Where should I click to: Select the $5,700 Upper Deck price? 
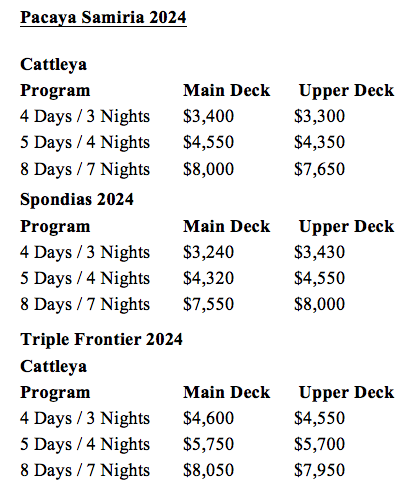pos(319,444)
